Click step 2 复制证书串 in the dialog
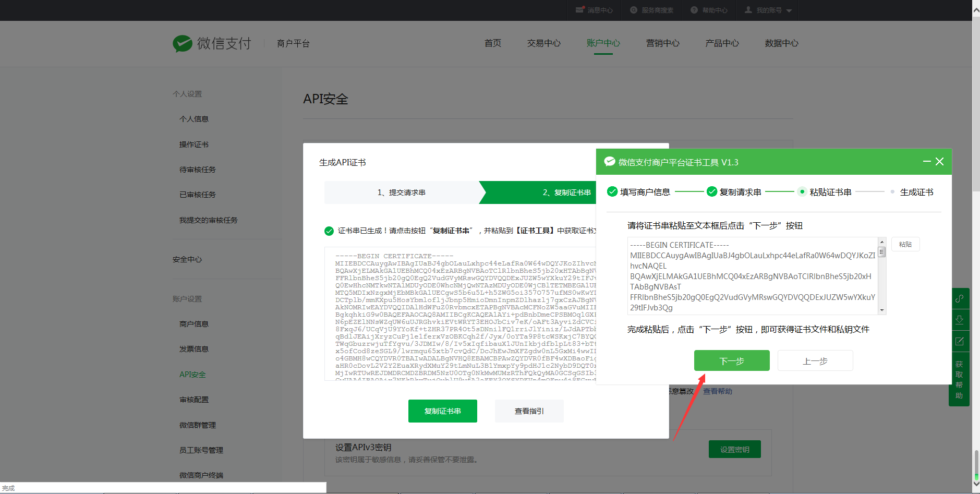 click(x=567, y=192)
